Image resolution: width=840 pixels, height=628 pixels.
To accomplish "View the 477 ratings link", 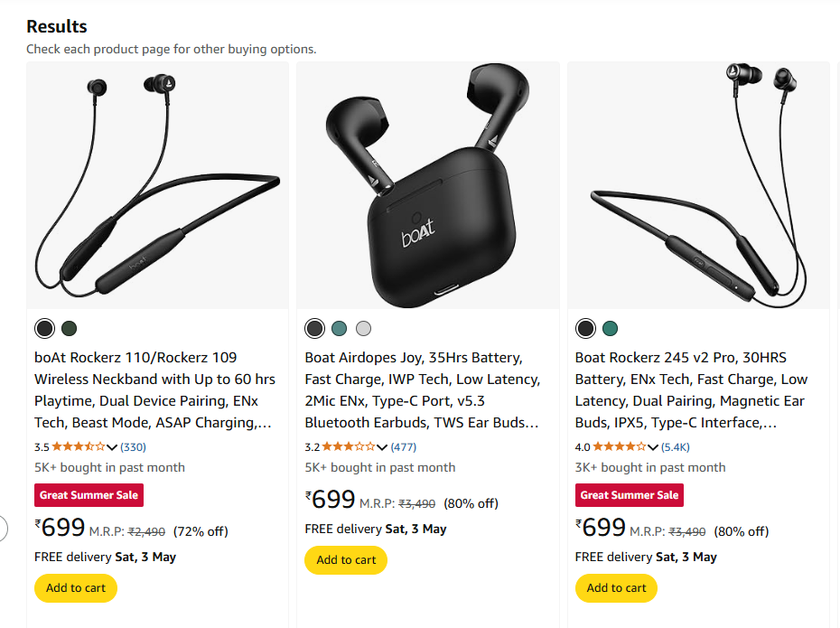I will click(404, 447).
